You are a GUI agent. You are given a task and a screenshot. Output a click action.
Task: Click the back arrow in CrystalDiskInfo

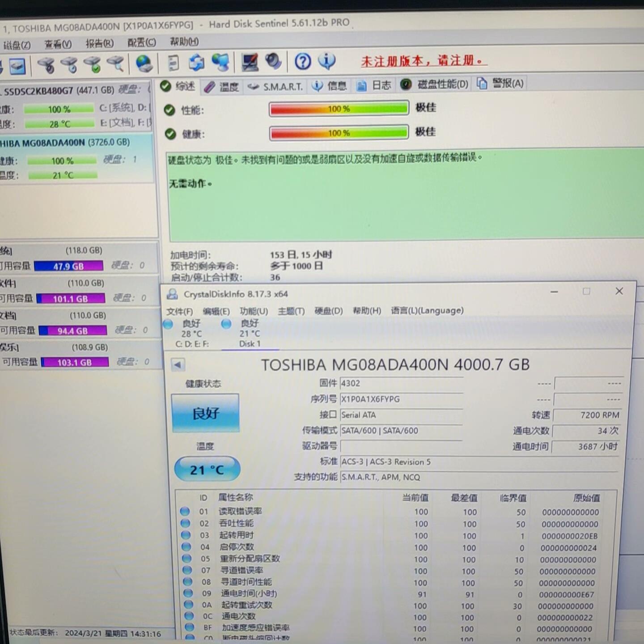(178, 364)
